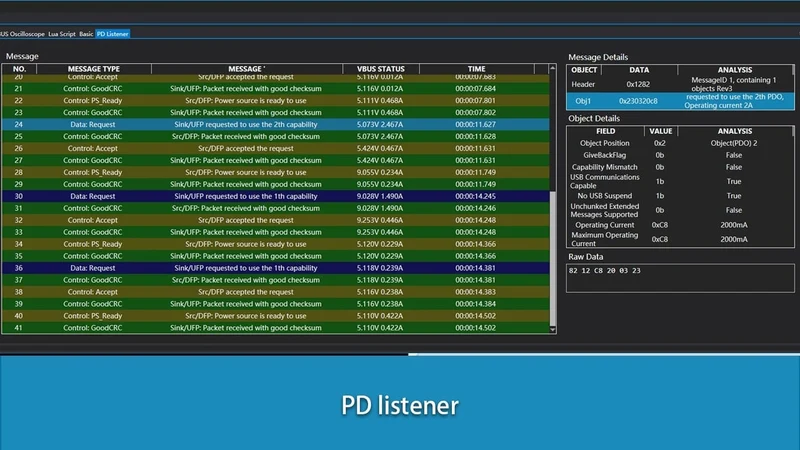Select message row 35 Control: GoodCRC
The height and width of the screenshot is (450, 800).
pos(276,257)
